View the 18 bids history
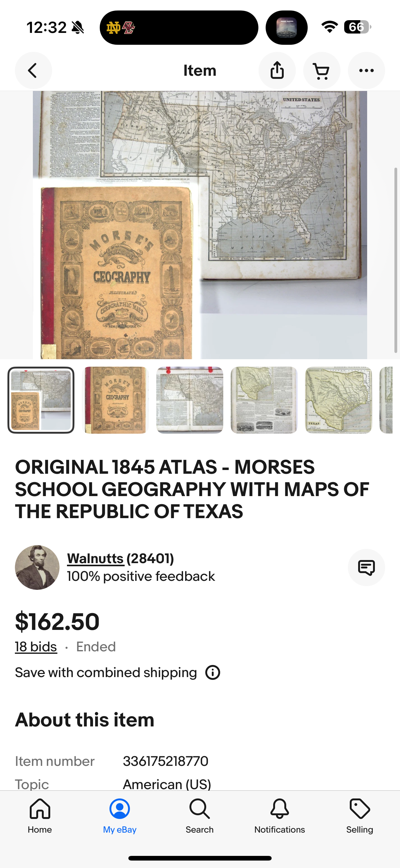This screenshot has height=868, width=400. (x=36, y=647)
